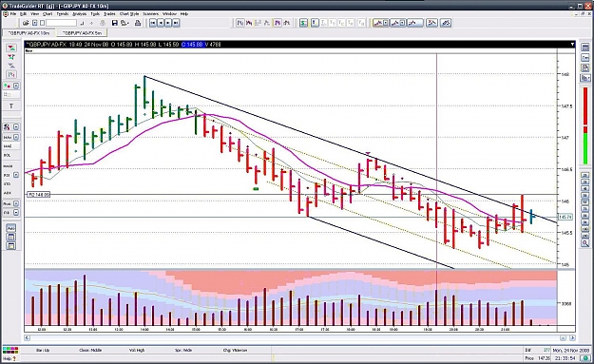
Task: Click the Auto button in sidebar
Action: coord(11,228)
